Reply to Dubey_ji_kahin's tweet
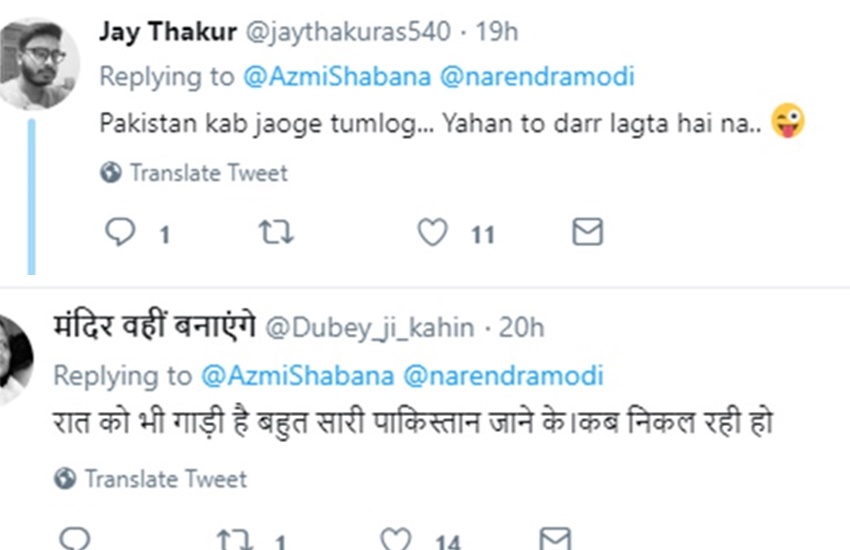 pos(74,540)
